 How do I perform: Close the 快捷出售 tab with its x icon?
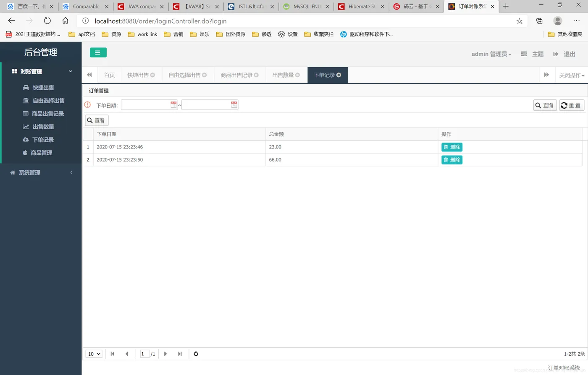point(152,75)
